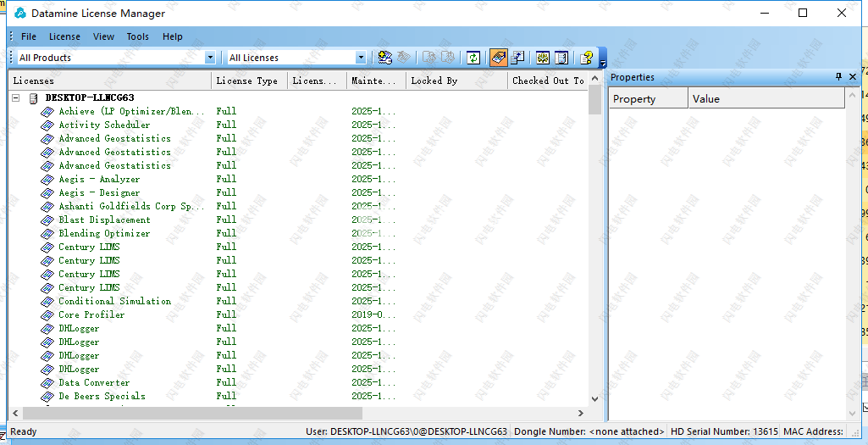Click the horizontal scrollbar left arrow
Screen dimensions: 868x445
[x=15, y=413]
